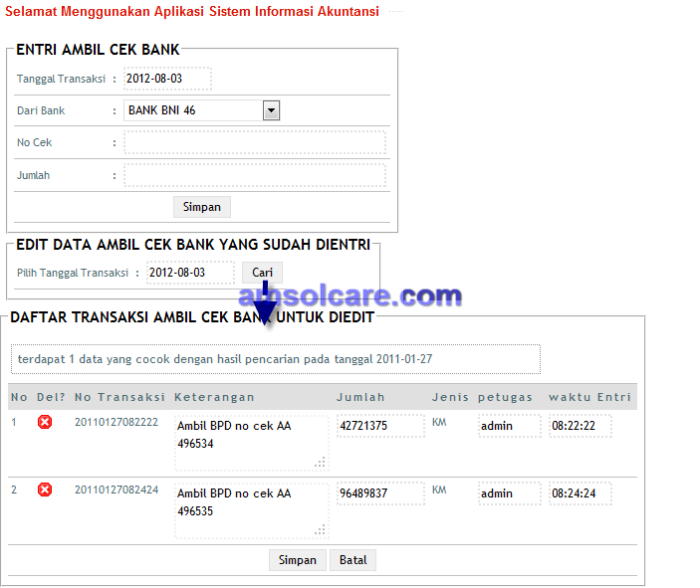Image resolution: width=700 pixels, height=588 pixels.
Task: Click Simpan button in Entri Ambil Cek form
Action: click(202, 207)
